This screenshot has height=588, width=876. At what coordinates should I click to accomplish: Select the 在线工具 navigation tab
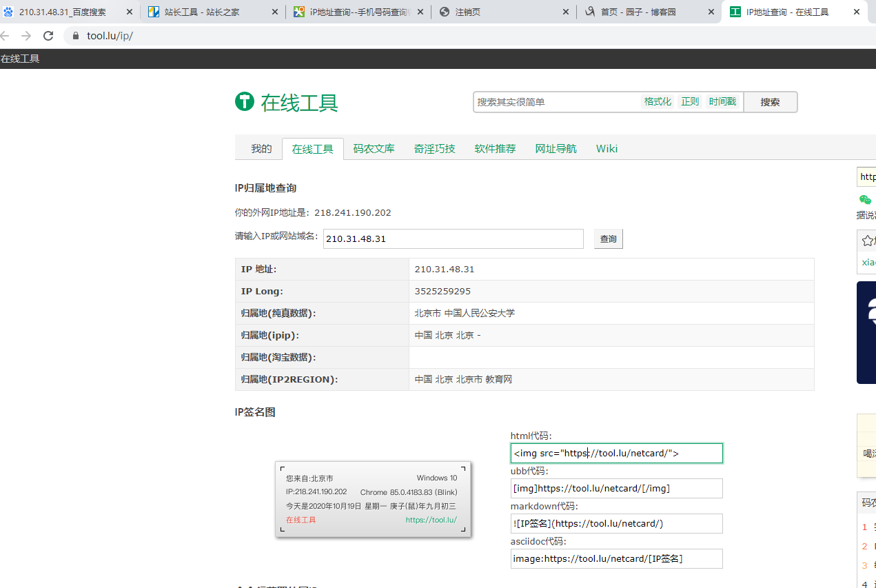(313, 149)
